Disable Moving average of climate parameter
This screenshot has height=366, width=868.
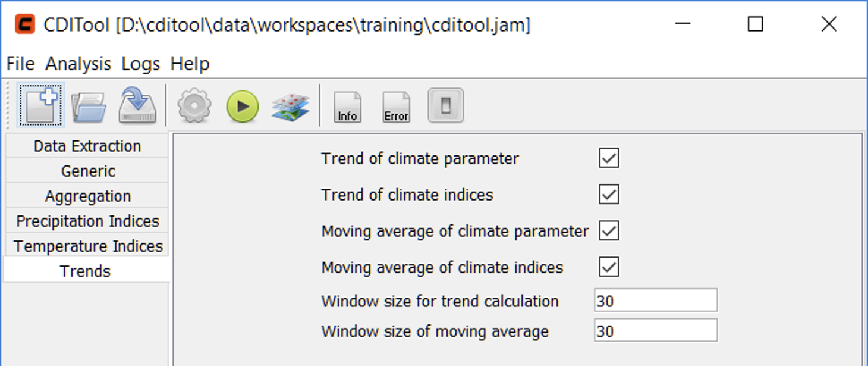point(609,231)
